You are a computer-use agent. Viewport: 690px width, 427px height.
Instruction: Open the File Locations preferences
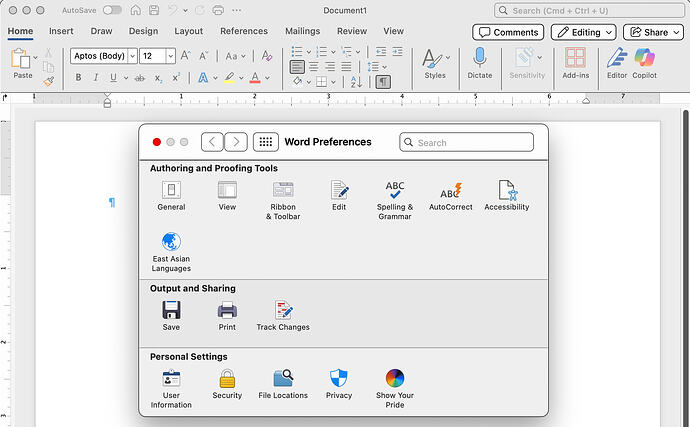(283, 385)
